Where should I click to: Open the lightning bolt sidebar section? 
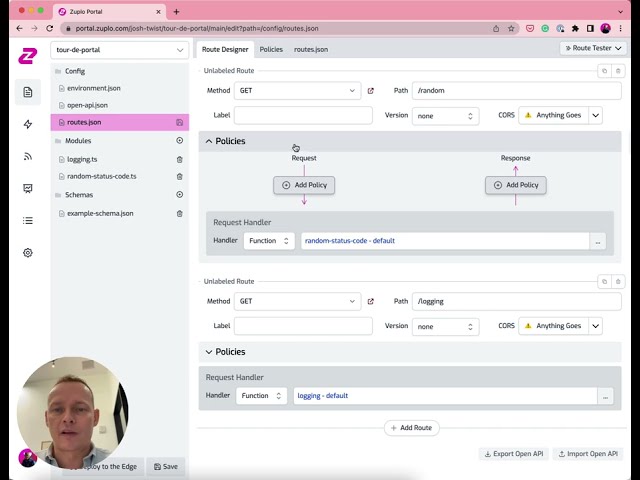coord(28,124)
